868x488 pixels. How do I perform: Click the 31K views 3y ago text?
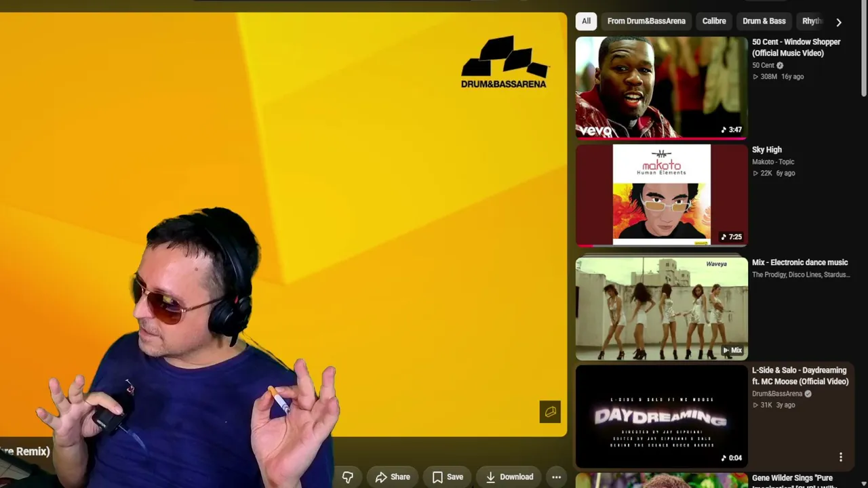point(774,405)
